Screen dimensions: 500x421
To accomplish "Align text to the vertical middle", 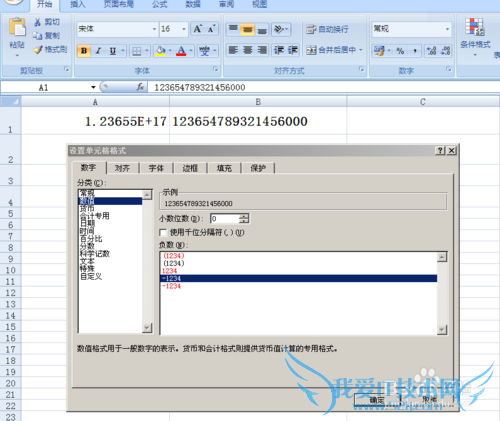I will point(248,29).
